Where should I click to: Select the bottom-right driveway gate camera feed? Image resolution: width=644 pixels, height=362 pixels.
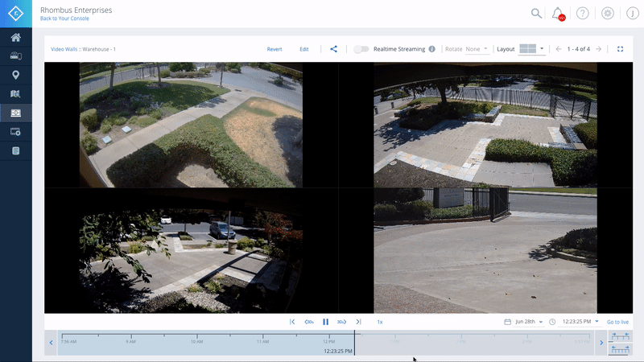click(x=485, y=250)
